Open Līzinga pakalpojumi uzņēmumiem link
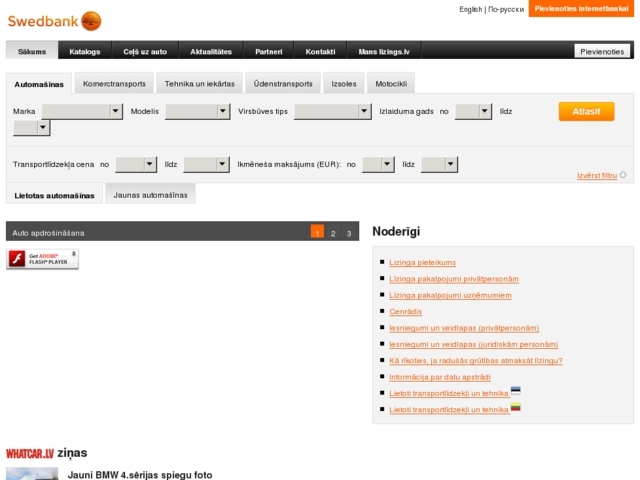The image size is (640, 480). click(450, 295)
